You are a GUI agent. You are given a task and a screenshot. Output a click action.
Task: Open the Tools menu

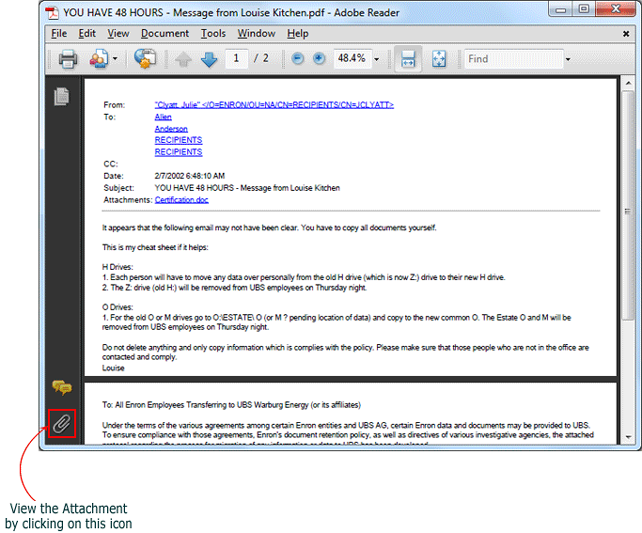(x=213, y=34)
